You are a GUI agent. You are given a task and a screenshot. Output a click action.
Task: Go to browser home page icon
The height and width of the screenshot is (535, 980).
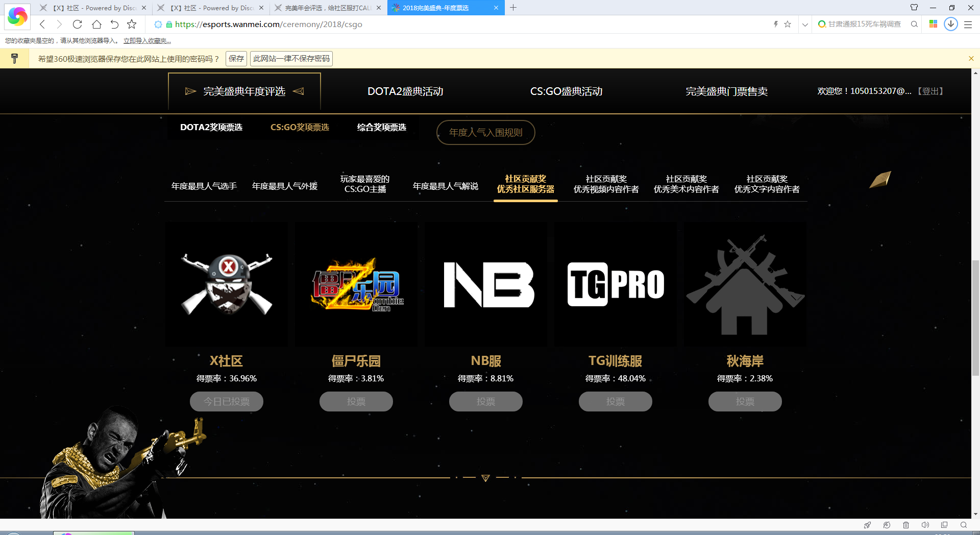point(96,24)
